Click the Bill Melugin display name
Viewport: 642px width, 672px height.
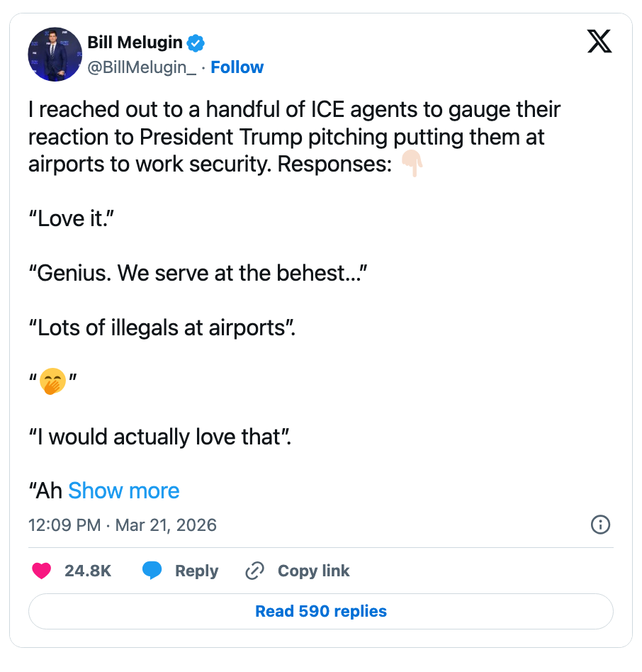point(135,43)
